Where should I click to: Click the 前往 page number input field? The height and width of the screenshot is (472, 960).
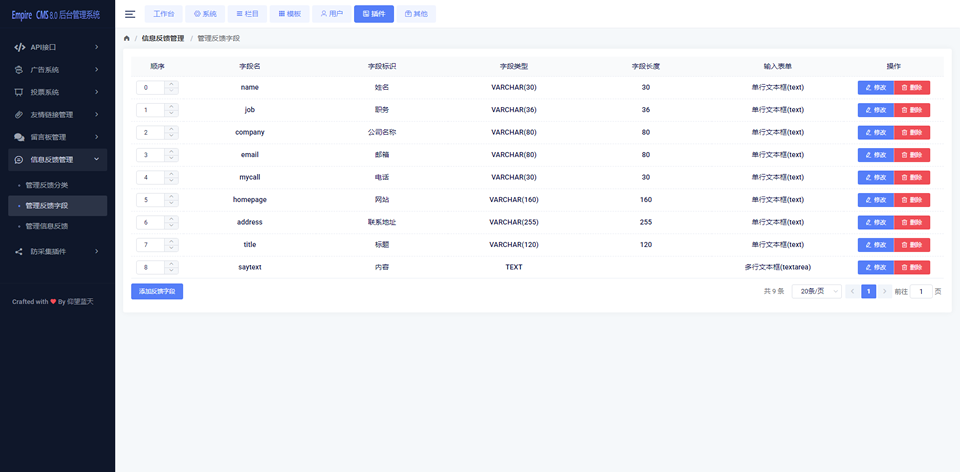pos(921,291)
